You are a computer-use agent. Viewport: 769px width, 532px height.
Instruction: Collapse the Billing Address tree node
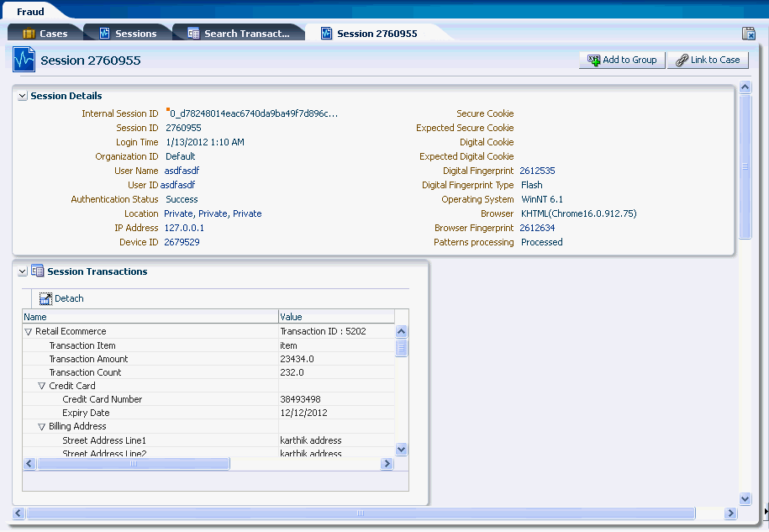tap(42, 427)
